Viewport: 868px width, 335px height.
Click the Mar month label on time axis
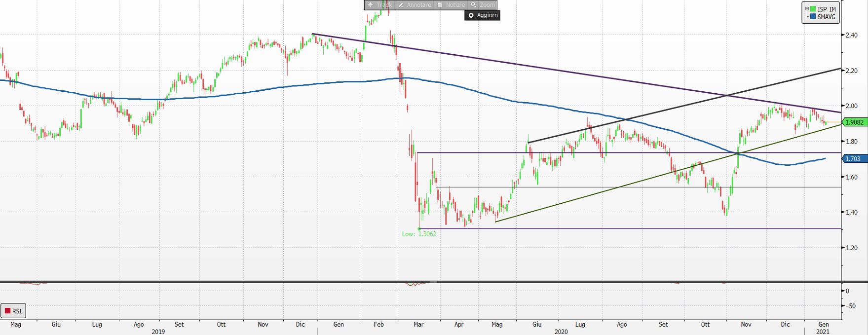(x=418, y=324)
